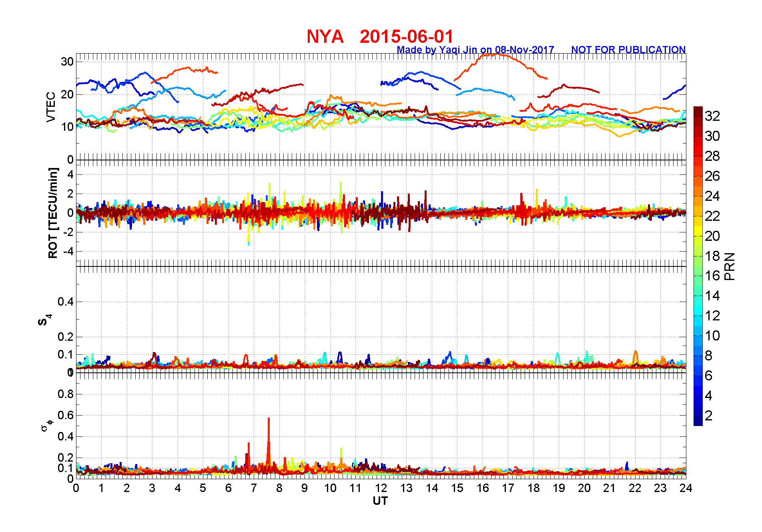Image resolution: width=762 pixels, height=532 pixels.
Task: Select the VTEC y-axis label
Action: (51, 107)
